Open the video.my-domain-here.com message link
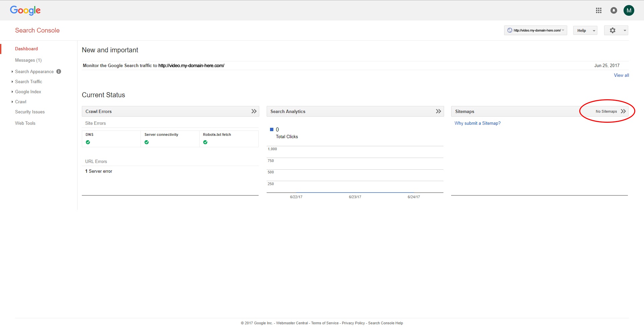 coord(191,65)
